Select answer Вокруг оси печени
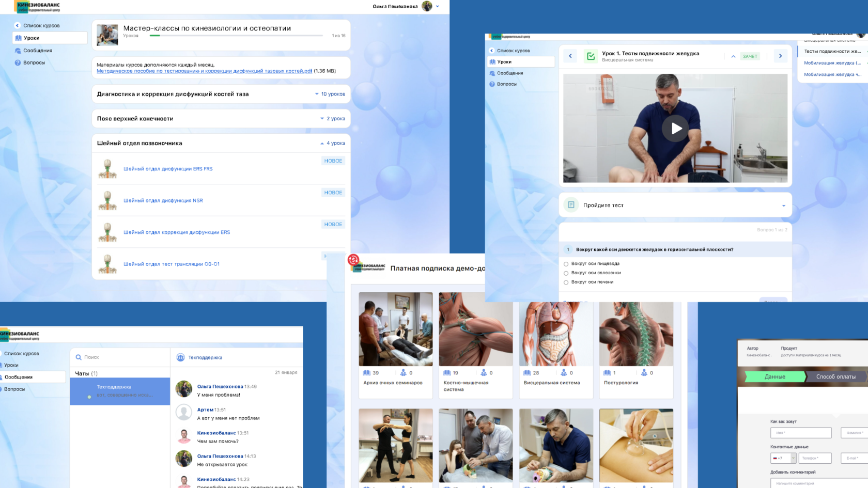The height and width of the screenshot is (488, 868). [566, 282]
